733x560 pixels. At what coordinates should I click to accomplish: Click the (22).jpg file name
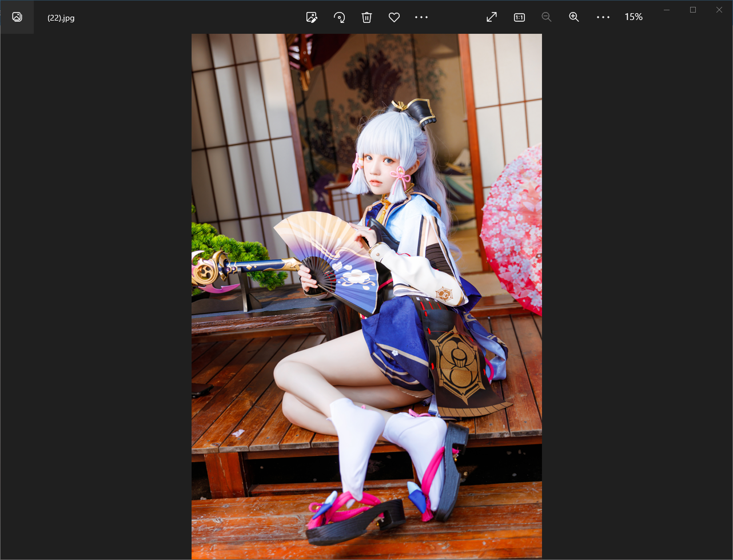pyautogui.click(x=61, y=18)
